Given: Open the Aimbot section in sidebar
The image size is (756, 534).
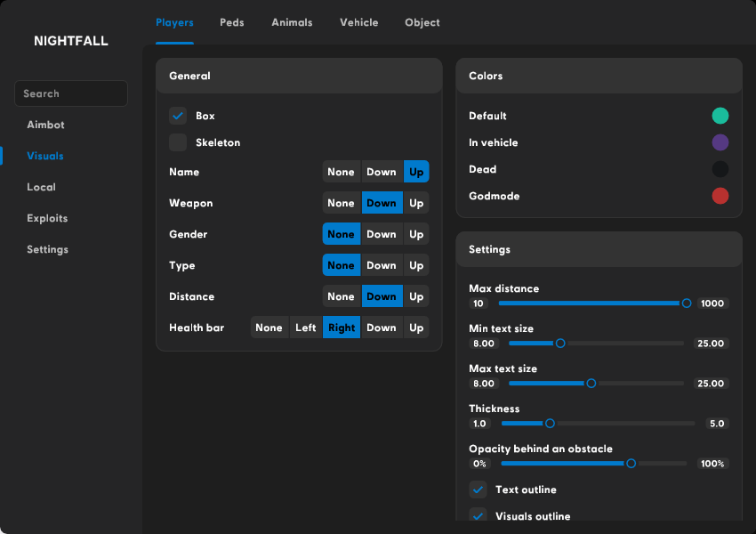Looking at the screenshot, I should coord(45,125).
